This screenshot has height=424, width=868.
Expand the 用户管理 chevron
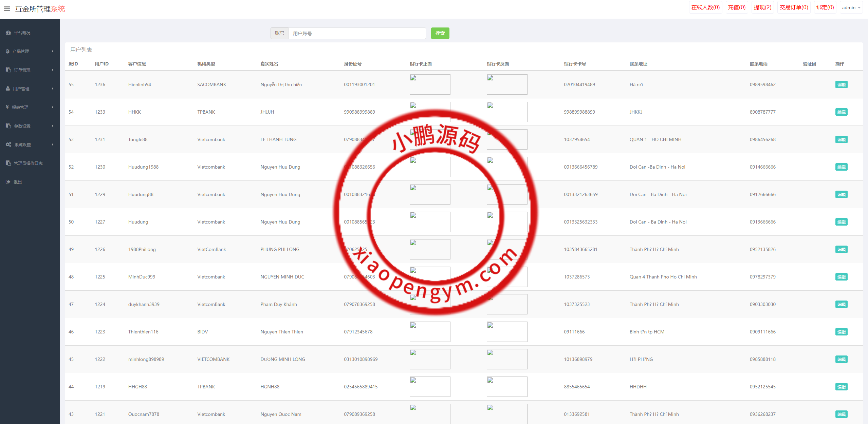coord(53,89)
